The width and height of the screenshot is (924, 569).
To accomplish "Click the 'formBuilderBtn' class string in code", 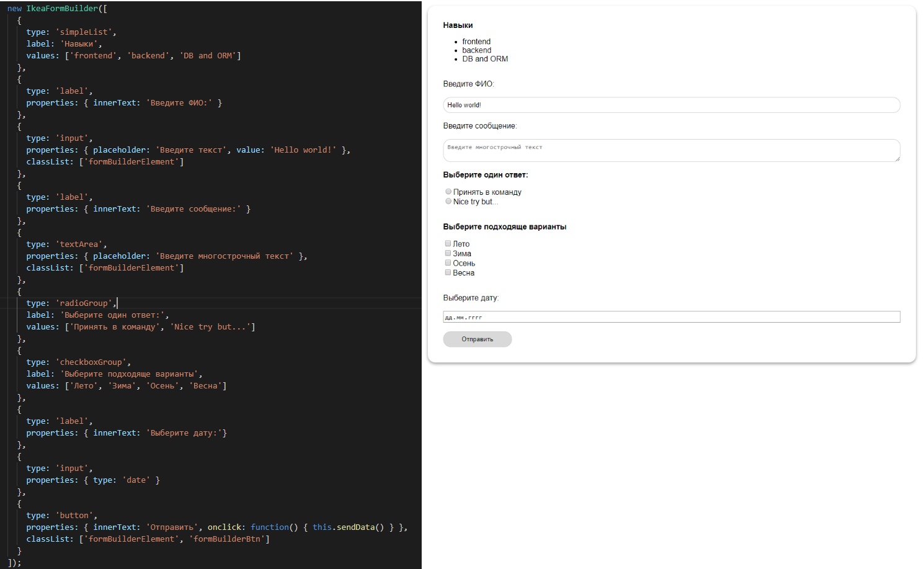I will pos(227,539).
